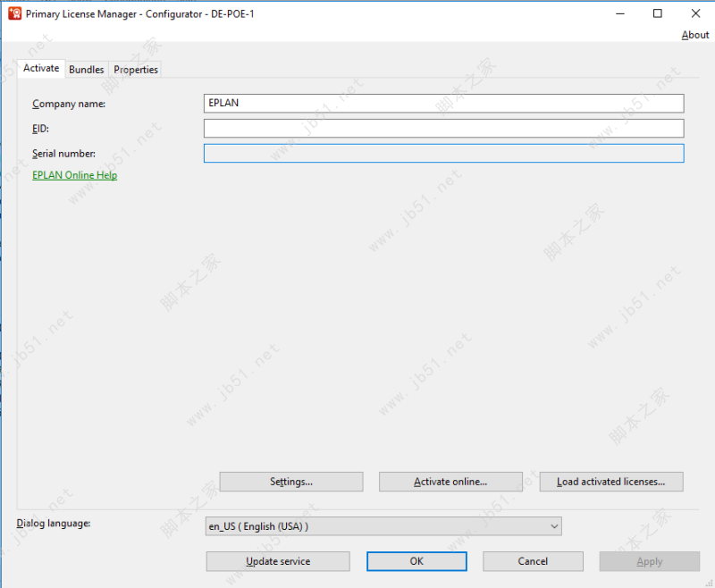Screen dimensions: 715x588
Task: Click the Apply button
Action: [650, 561]
